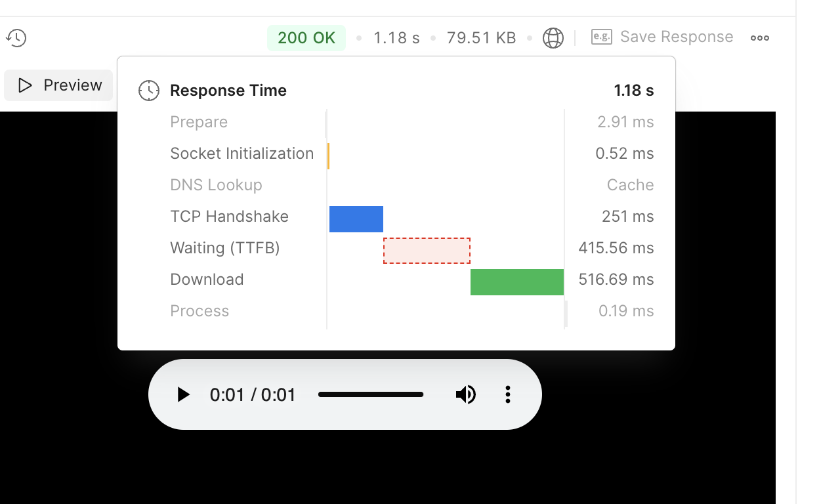840x504 pixels.
Task: Click Save Response button
Action: [676, 37]
